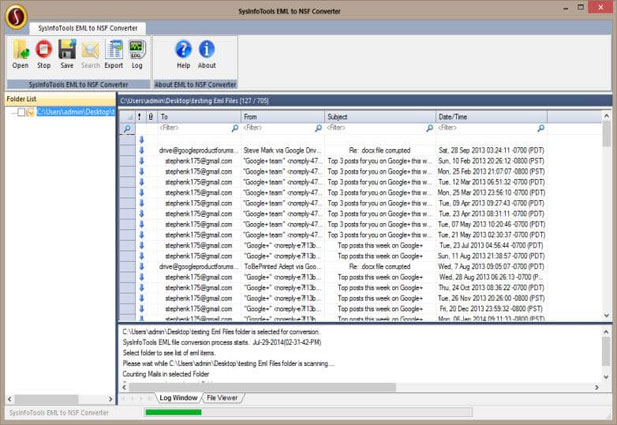
Task: Click the email list vertical scrollbar thumb
Action: pos(606,133)
